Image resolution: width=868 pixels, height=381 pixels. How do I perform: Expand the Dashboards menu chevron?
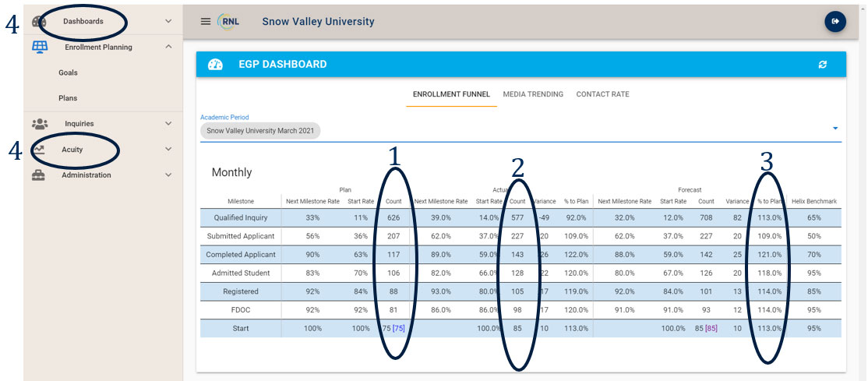(168, 22)
